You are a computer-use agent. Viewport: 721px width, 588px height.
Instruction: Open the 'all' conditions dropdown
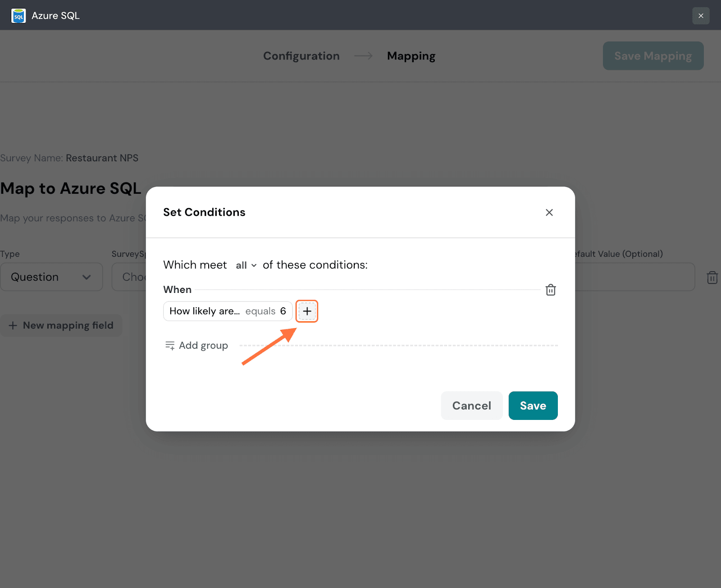pos(246,265)
